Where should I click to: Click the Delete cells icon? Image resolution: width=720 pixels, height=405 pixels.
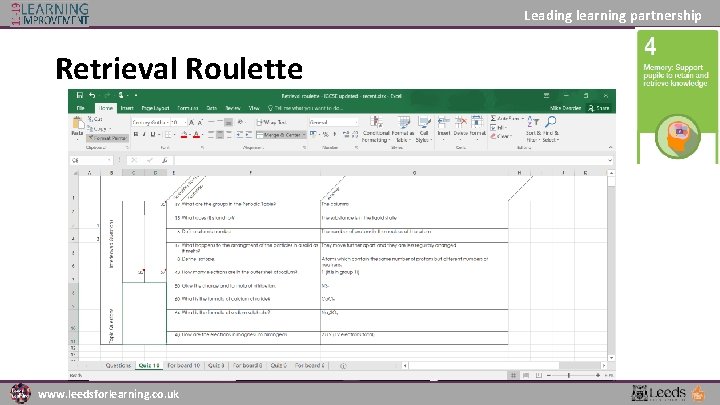[460, 122]
